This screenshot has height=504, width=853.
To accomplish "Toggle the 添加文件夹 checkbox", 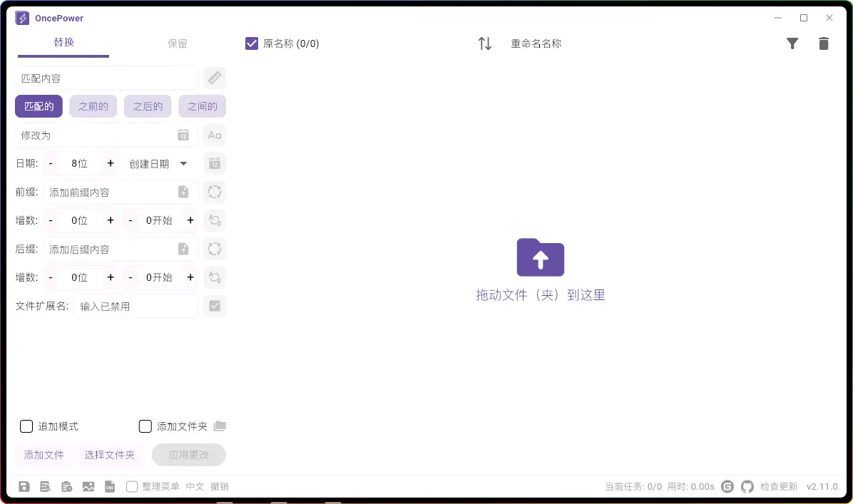I will pos(145,426).
